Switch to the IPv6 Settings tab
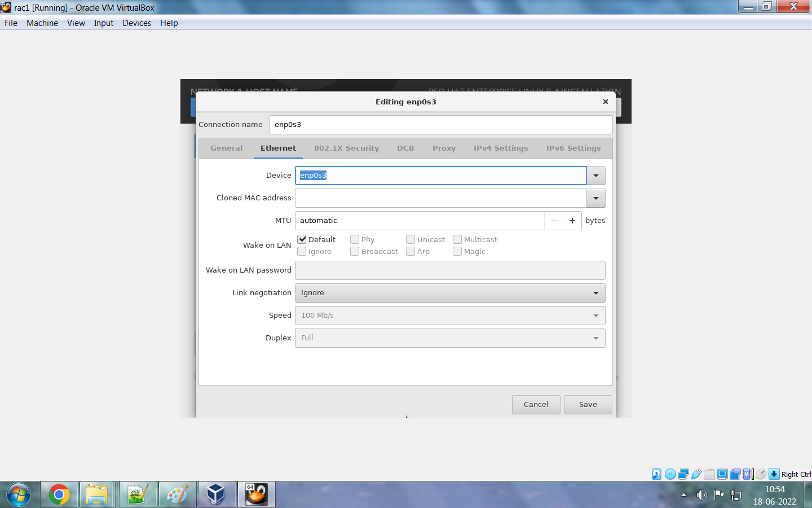The image size is (812, 508). pyautogui.click(x=573, y=148)
